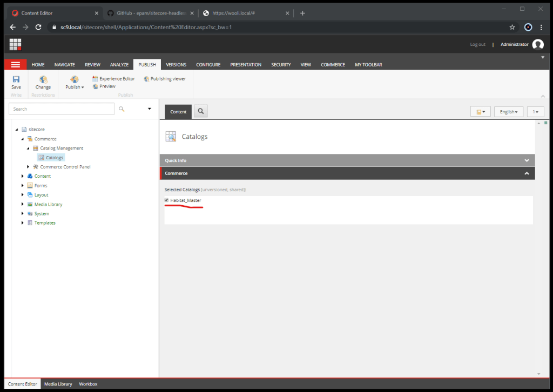Select the Commerce Control Panel item
Screen dimensions: 553x392
[65, 167]
